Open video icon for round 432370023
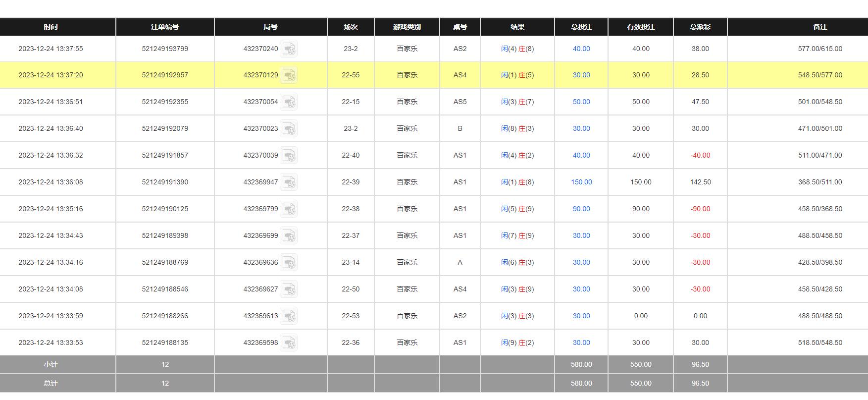This screenshot has width=868, height=400. point(289,129)
